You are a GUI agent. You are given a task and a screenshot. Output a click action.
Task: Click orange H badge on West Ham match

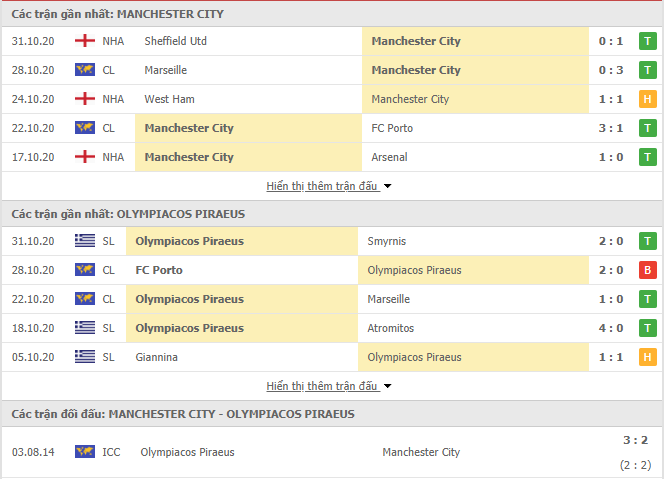pyautogui.click(x=647, y=99)
